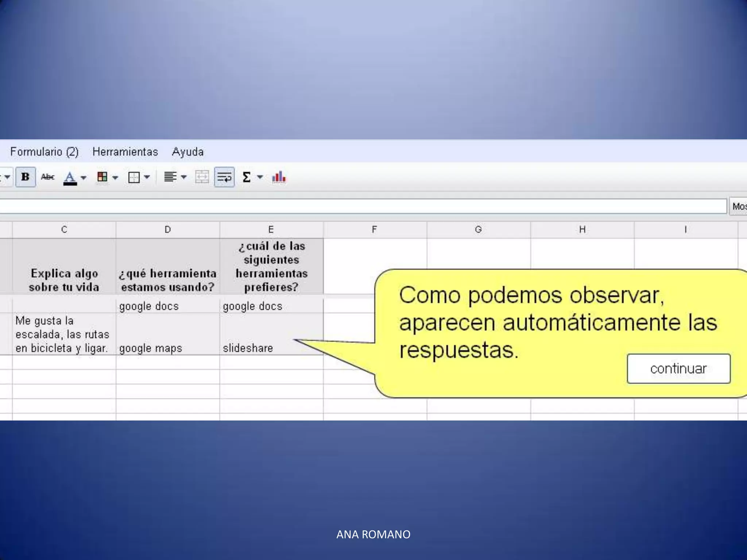Image resolution: width=747 pixels, height=560 pixels.
Task: Open the functions dropdown arrow
Action: 260,177
